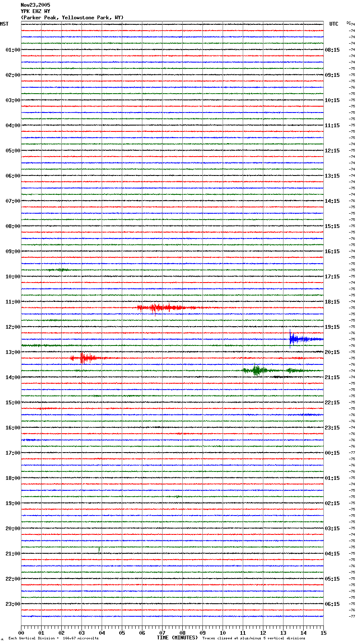Select the 05 minute axis tick label
The image size is (357, 644).
[122, 633]
